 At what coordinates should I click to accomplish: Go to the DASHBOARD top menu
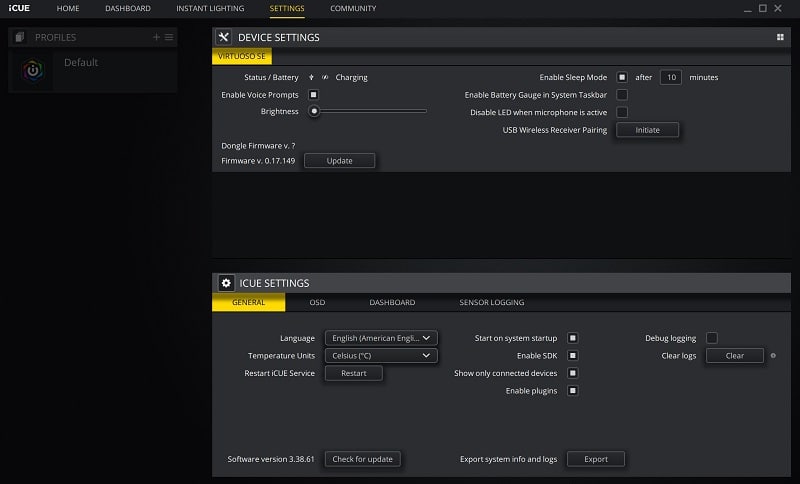(128, 8)
